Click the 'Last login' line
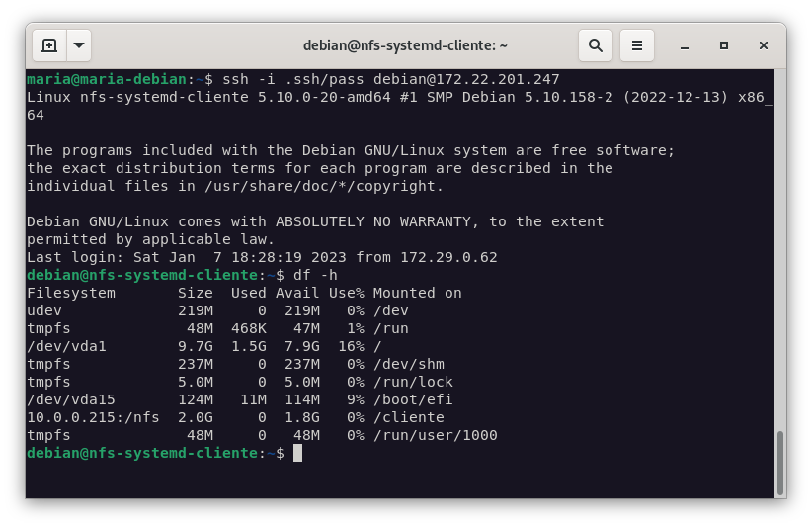Image resolution: width=812 pixels, height=527 pixels. pyautogui.click(x=262, y=257)
